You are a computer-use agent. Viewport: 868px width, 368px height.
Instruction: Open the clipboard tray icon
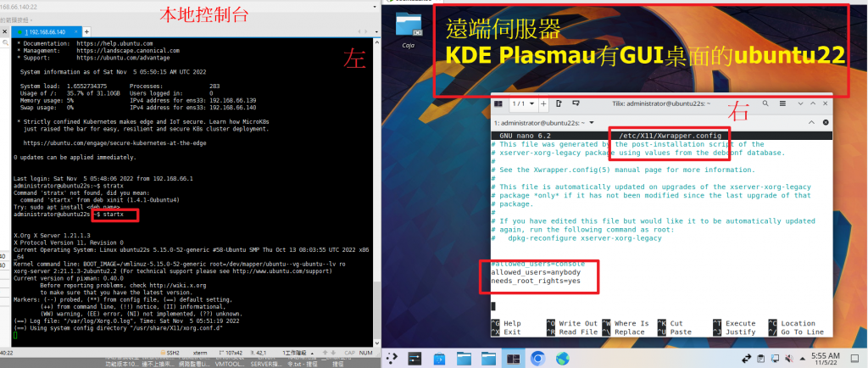pos(760,359)
